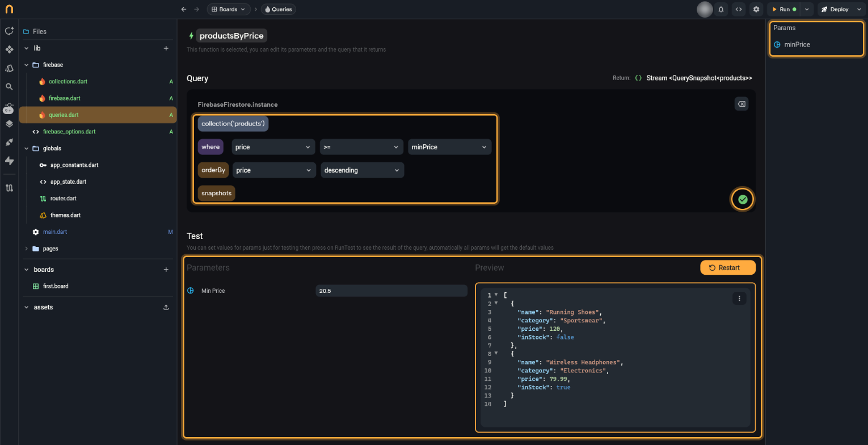Confirm query with green check icon
Viewport: 868px width, 445px height.
pyautogui.click(x=743, y=199)
